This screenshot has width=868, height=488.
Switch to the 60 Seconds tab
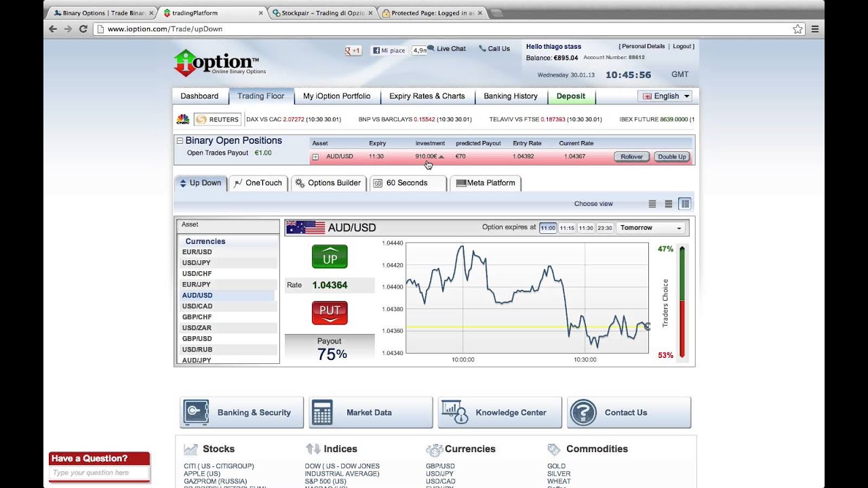408,183
